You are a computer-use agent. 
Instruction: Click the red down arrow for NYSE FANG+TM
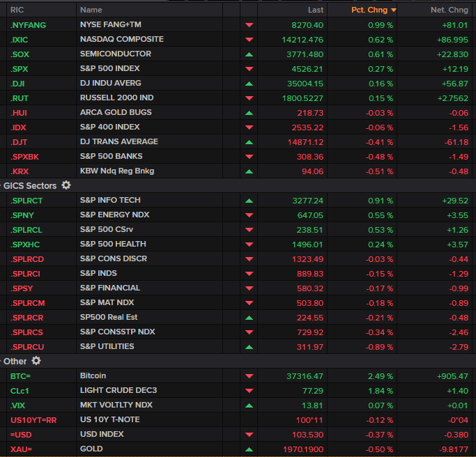click(249, 25)
